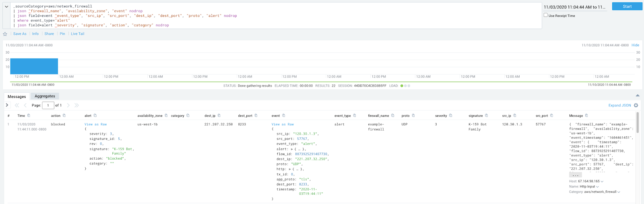
Task: Jump to the last results page
Action: (x=76, y=105)
